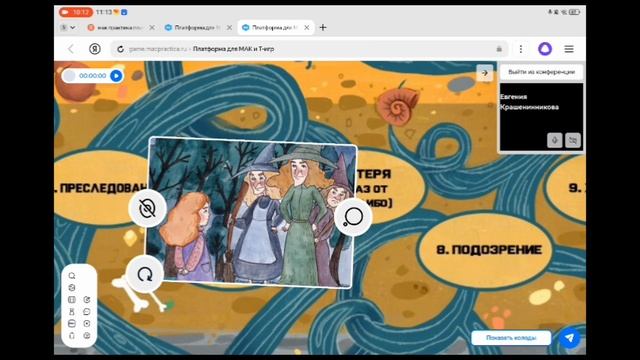Open the tab group dropdown
This screenshot has width=640, height=360.
(68, 27)
